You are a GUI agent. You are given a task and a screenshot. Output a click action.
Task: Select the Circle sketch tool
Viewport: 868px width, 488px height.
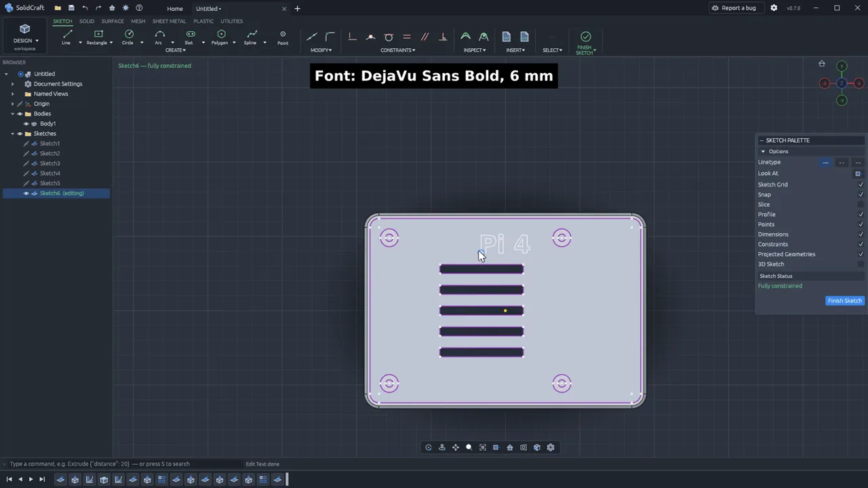tap(128, 37)
